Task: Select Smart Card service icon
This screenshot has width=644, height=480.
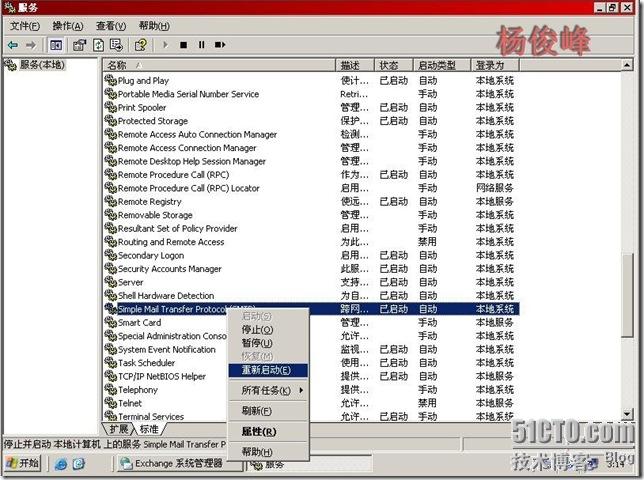Action: tap(110, 322)
